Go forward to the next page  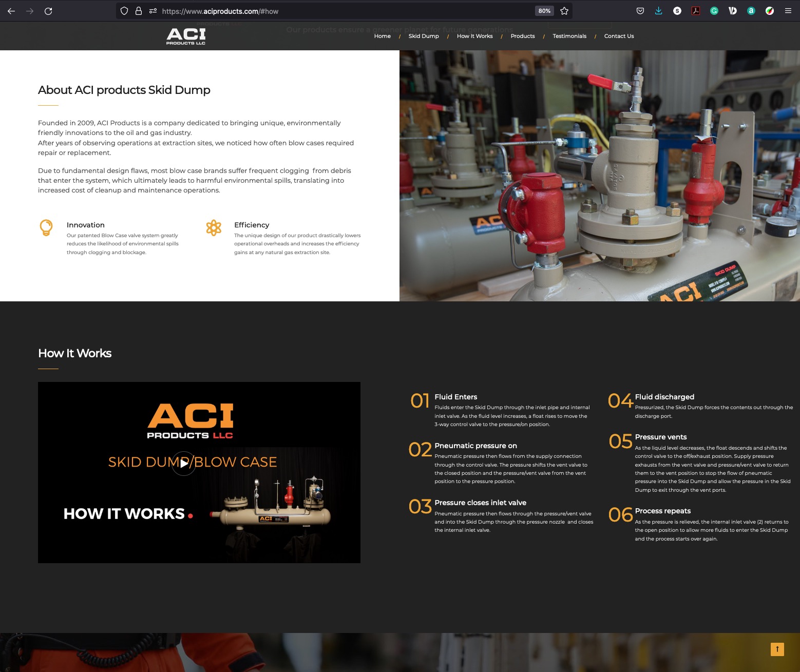click(30, 11)
